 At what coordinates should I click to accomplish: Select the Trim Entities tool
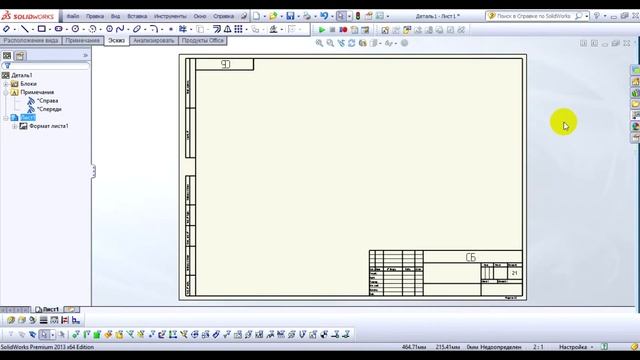point(183,29)
